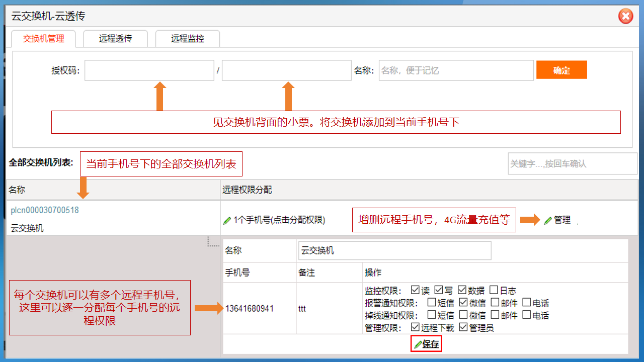The width and height of the screenshot is (644, 362).
Task: Toggle 管理权限 远程下载 checkbox
Action: tap(415, 327)
